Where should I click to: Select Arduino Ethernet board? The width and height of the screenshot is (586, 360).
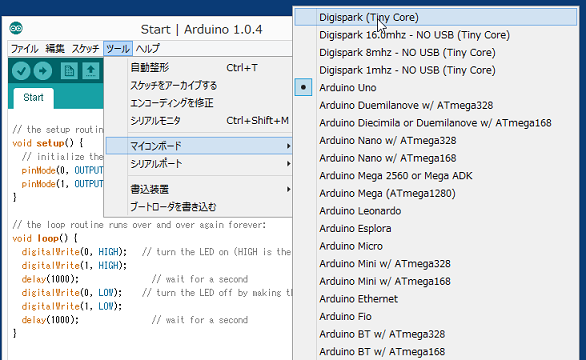point(435,299)
